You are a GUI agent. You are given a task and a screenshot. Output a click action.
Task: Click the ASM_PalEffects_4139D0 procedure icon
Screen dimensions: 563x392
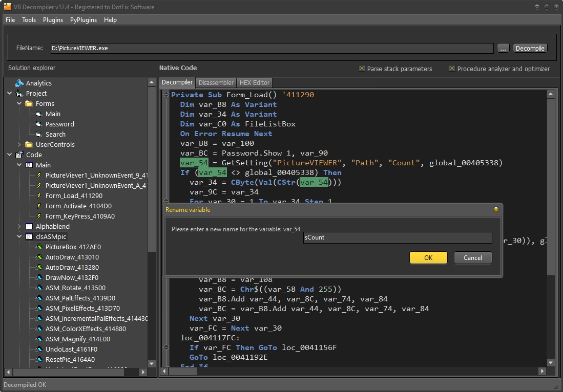coord(39,298)
